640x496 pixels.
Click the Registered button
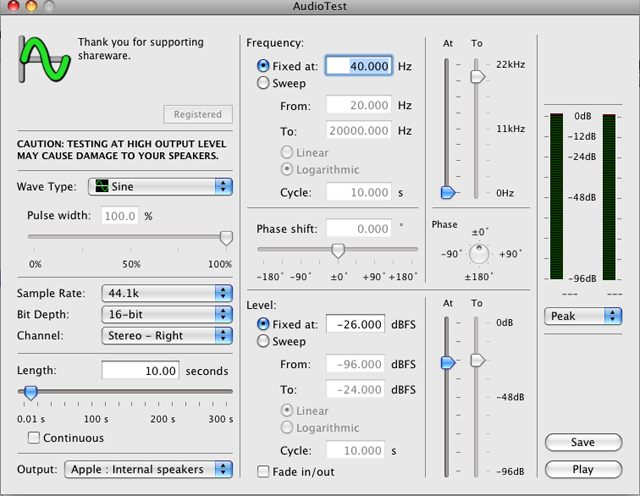click(198, 114)
